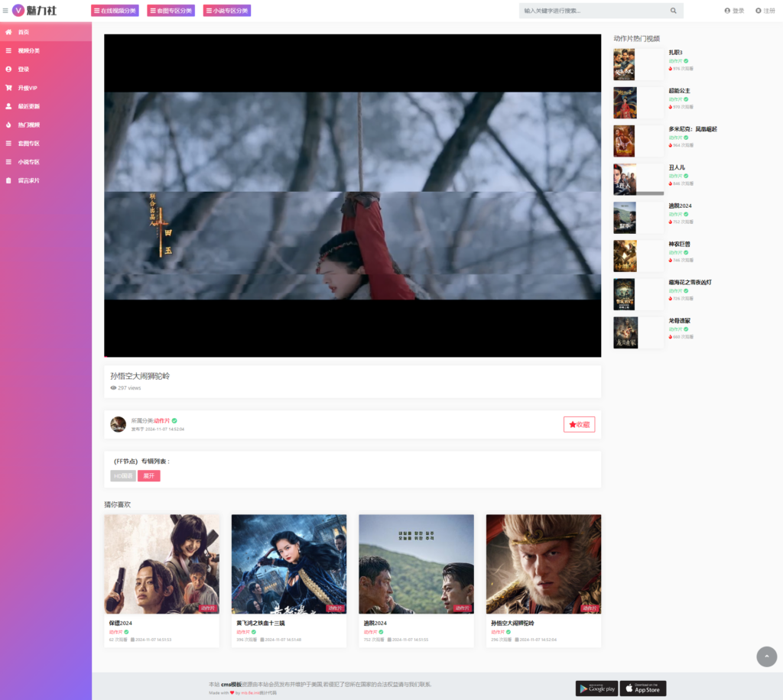The width and height of the screenshot is (783, 700).
Task: Open 升级VIP in the sidebar
Action: 46,88
